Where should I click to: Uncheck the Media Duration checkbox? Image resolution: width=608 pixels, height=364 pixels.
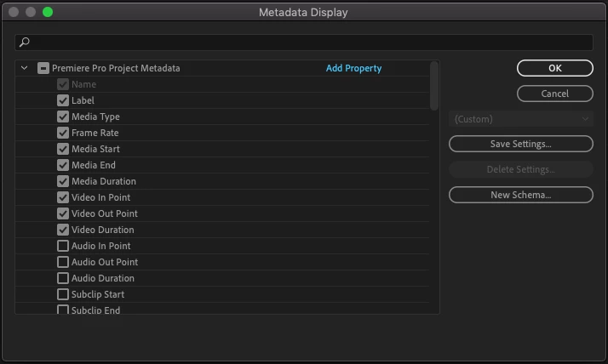pyautogui.click(x=63, y=181)
